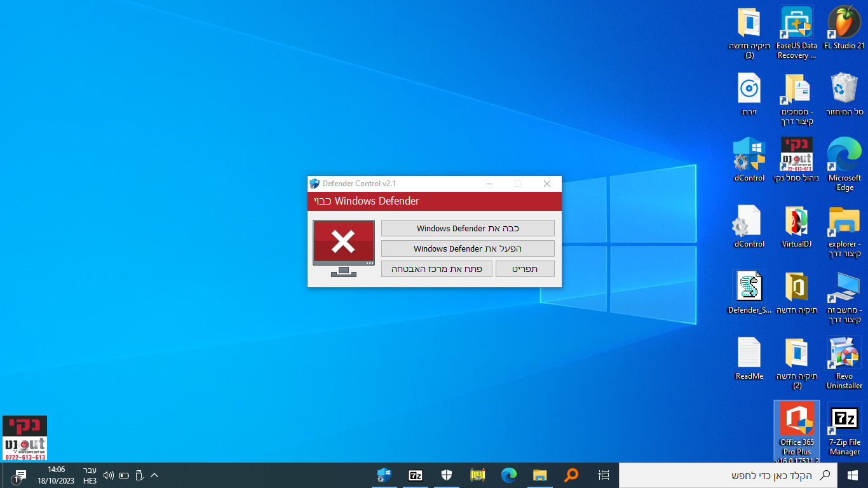The image size is (868, 488).
Task: Select the 'תיקיה חדשה (3)' folder icon
Action: [x=749, y=32]
